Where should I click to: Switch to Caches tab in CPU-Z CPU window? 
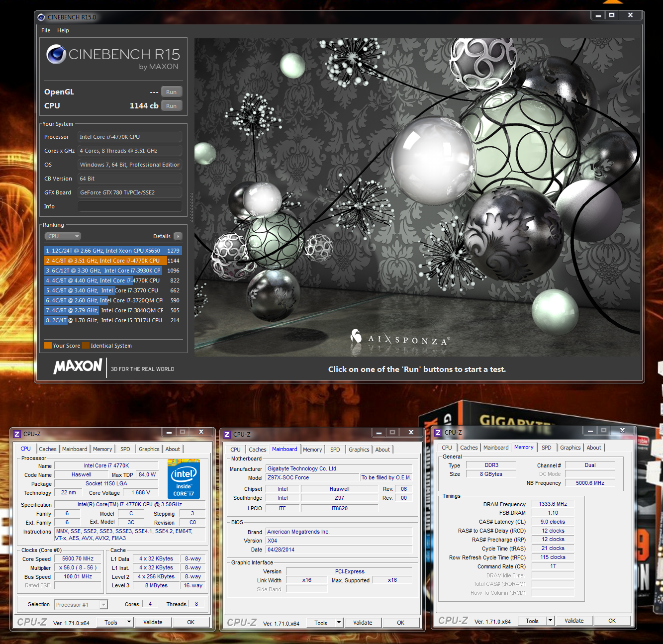point(48,449)
